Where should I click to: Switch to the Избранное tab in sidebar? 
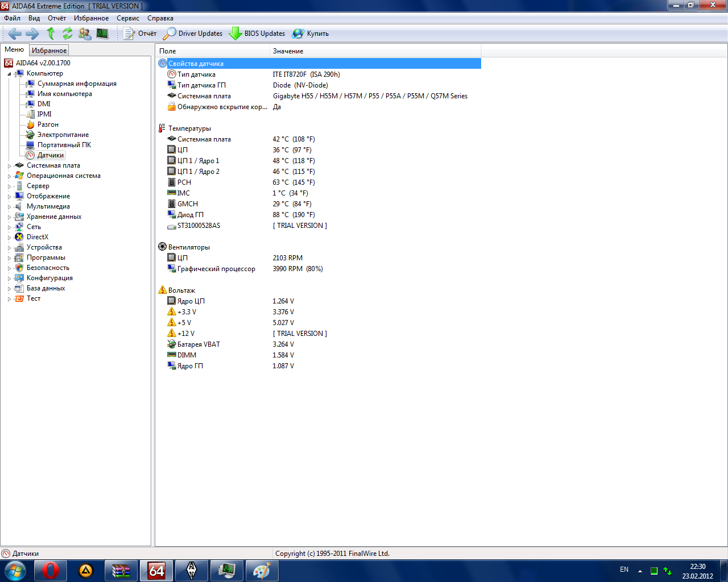(x=49, y=51)
